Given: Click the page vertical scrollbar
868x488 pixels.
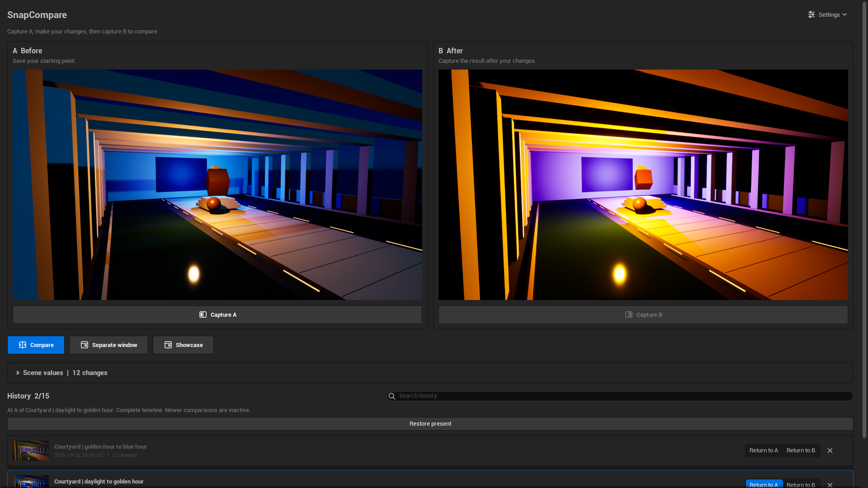Looking at the screenshot, I should (864, 219).
